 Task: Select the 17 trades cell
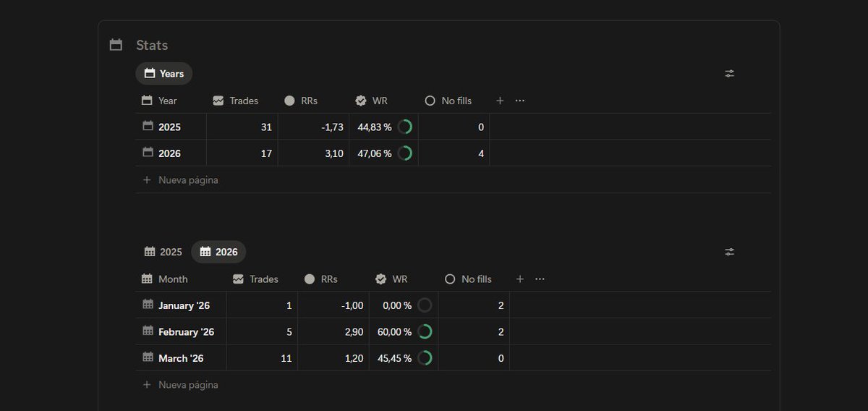(x=242, y=153)
